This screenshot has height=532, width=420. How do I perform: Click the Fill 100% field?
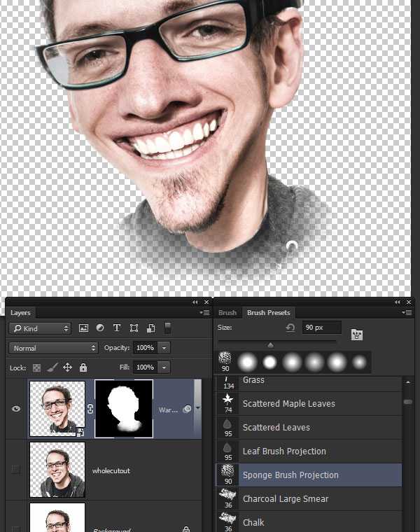pos(145,367)
